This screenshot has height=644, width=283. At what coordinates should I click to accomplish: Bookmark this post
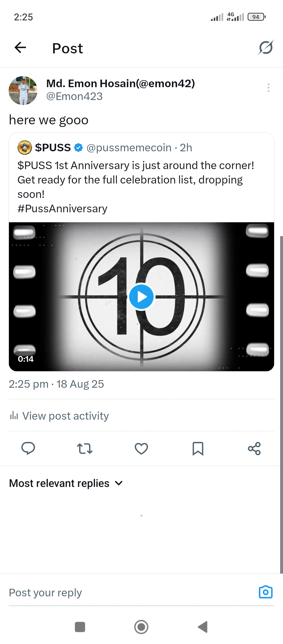[x=198, y=448]
